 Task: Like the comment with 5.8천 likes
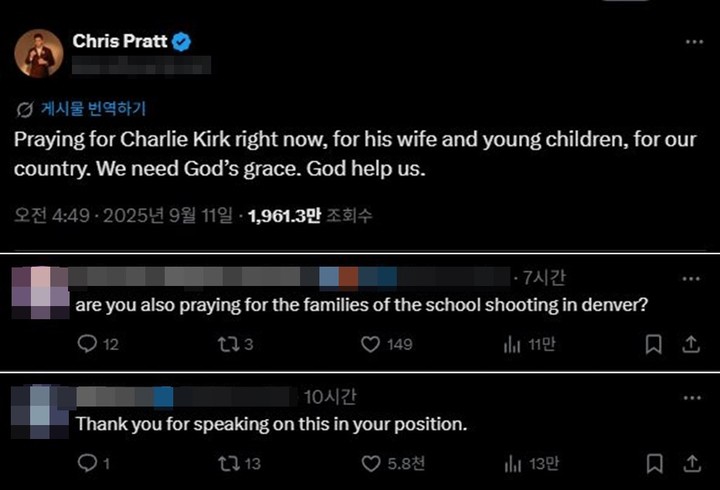point(370,462)
